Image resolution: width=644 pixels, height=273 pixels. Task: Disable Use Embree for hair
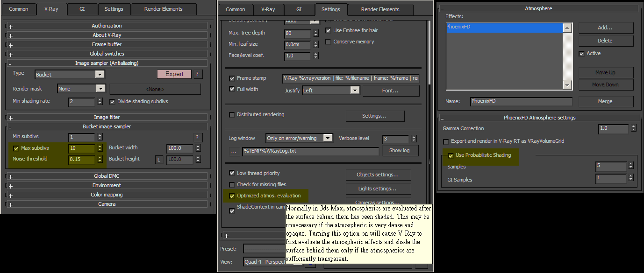329,30
